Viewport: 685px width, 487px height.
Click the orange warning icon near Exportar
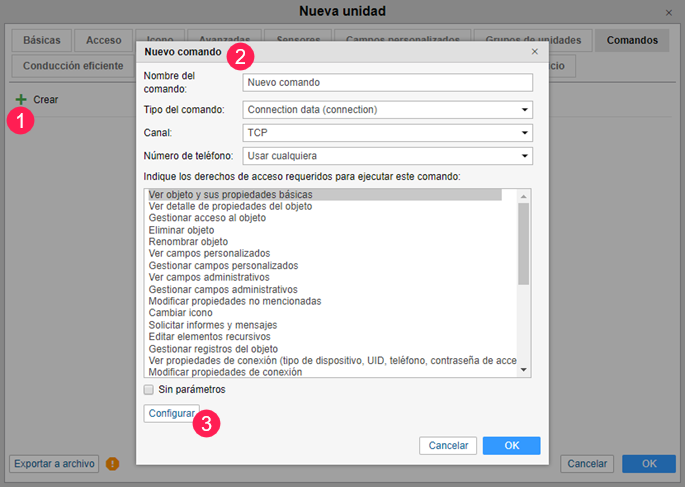coord(112,464)
